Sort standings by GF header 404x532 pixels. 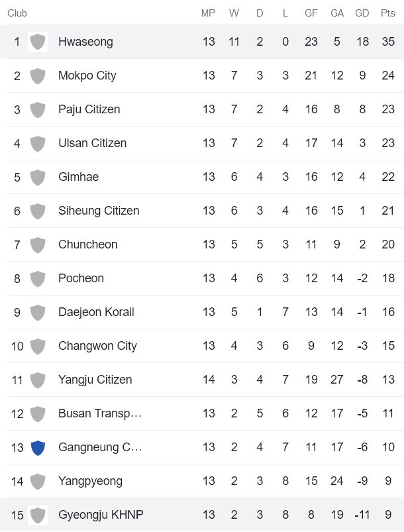click(311, 13)
